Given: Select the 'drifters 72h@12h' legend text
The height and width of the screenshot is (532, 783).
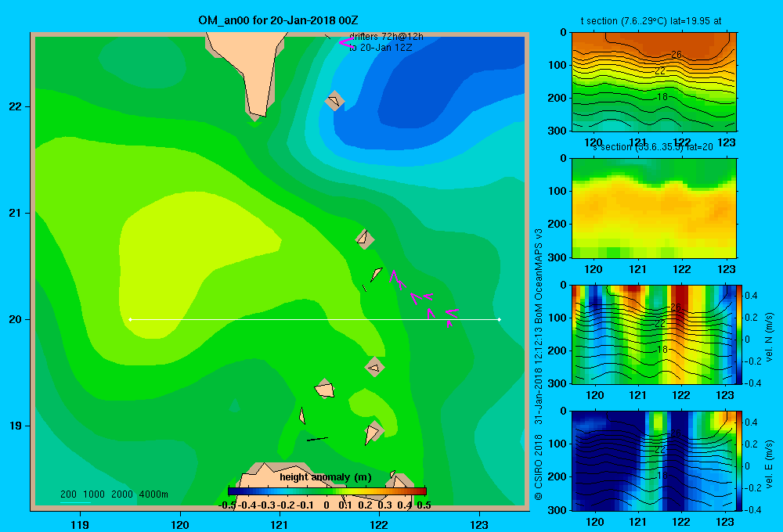Looking at the screenshot, I should (x=386, y=37).
